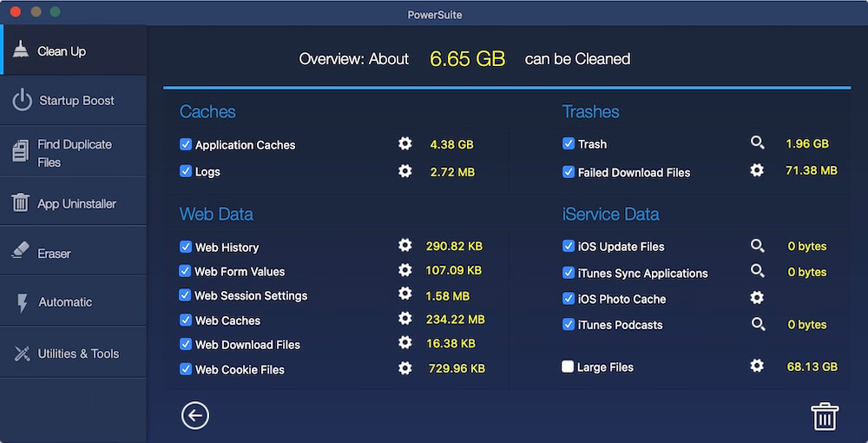Enable the Large Files checkbox

click(x=568, y=367)
